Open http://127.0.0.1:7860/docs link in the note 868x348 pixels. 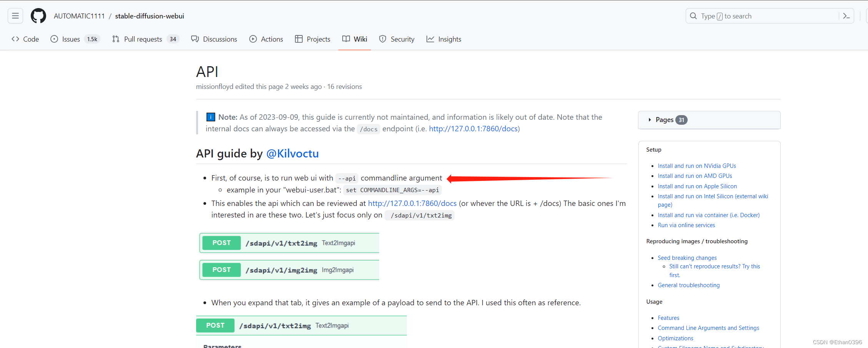click(x=473, y=129)
